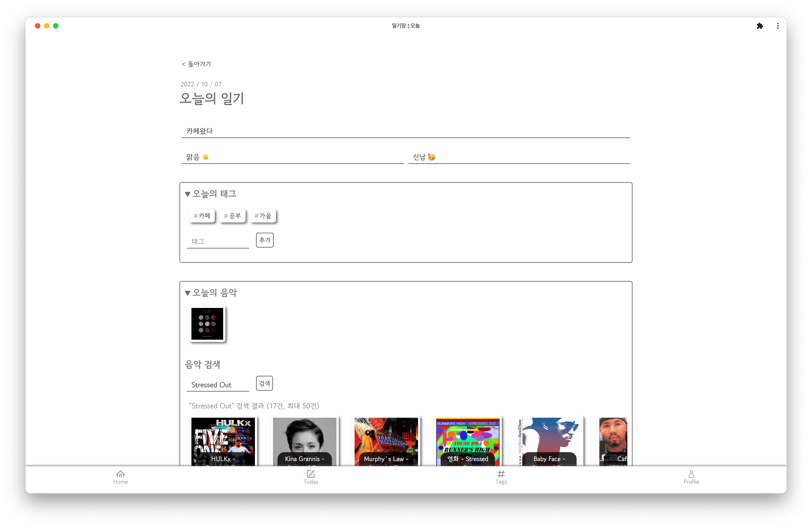Screen dimensions: 812x527
Task: Click the 오늘의 일기 heading
Action: coord(212,98)
